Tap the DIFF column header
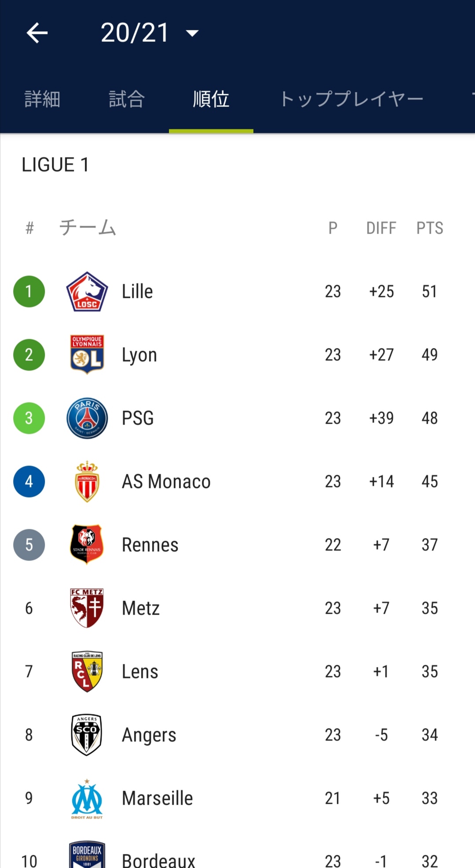This screenshot has width=475, height=868. point(381,228)
